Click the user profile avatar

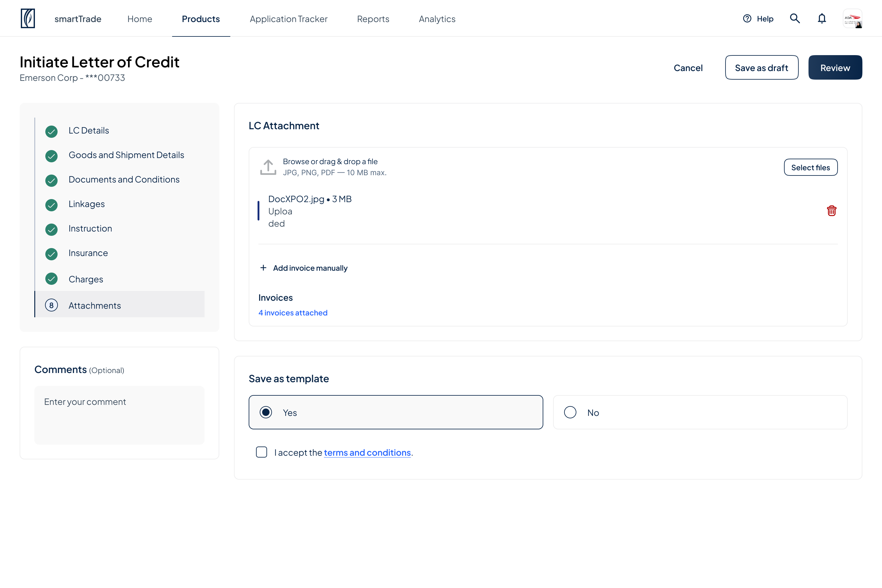852,18
